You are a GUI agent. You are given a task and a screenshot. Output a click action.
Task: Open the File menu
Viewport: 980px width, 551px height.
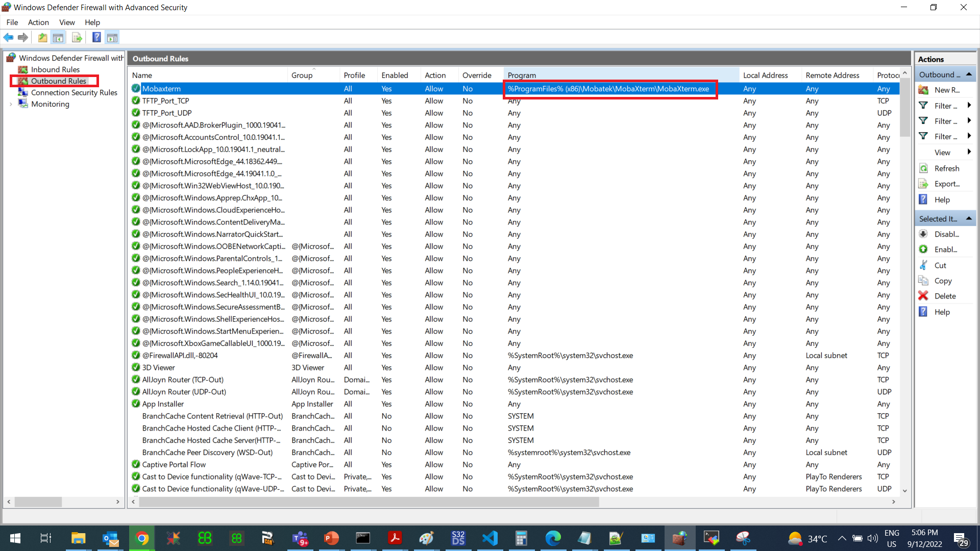coord(12,22)
